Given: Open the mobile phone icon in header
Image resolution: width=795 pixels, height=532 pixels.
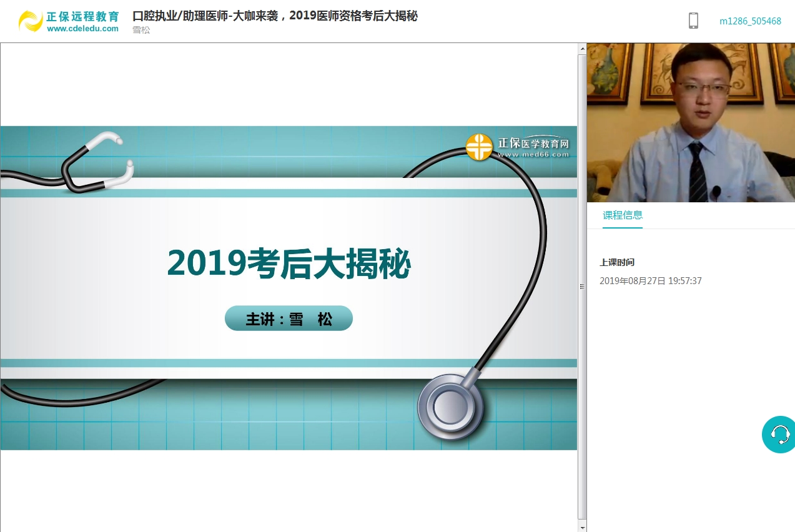Looking at the screenshot, I should click(693, 21).
